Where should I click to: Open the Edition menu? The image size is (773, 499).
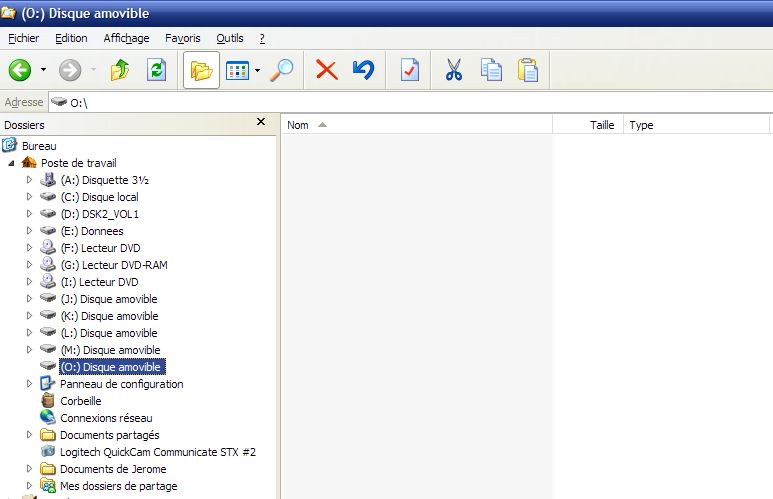71,38
